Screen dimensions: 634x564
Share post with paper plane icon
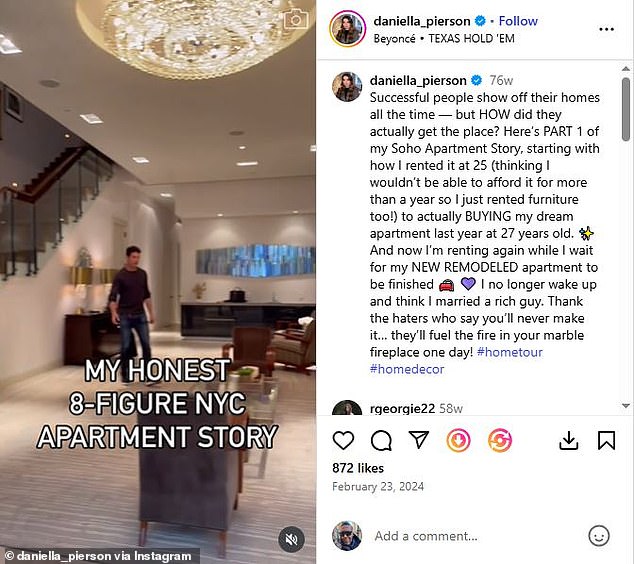(418, 439)
